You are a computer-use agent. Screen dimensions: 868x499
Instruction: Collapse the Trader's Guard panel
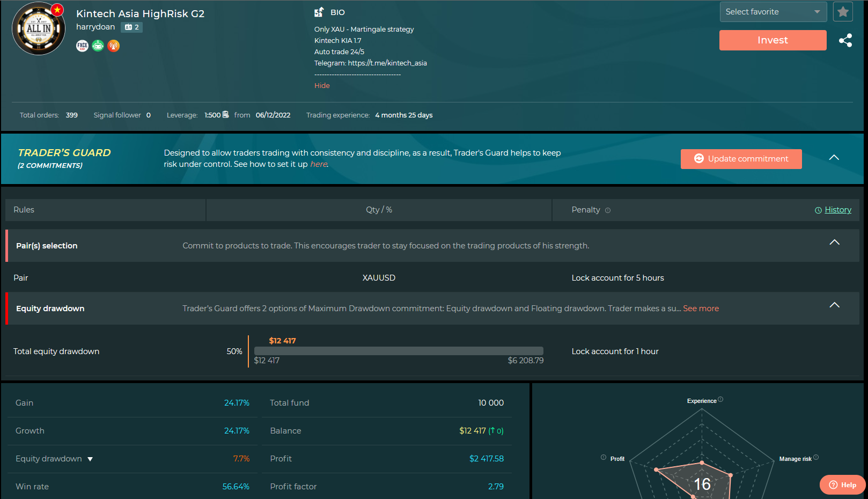point(834,158)
